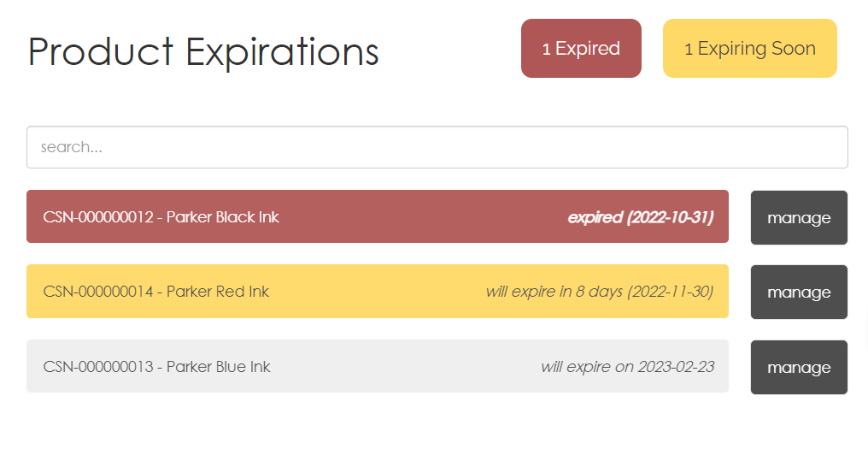Screen dimensions: 868x449
Task: Click empty middle of the grey product row
Action: click(x=402, y=367)
